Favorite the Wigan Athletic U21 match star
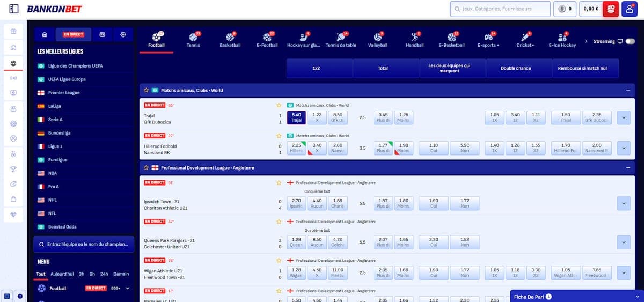 pyautogui.click(x=279, y=260)
